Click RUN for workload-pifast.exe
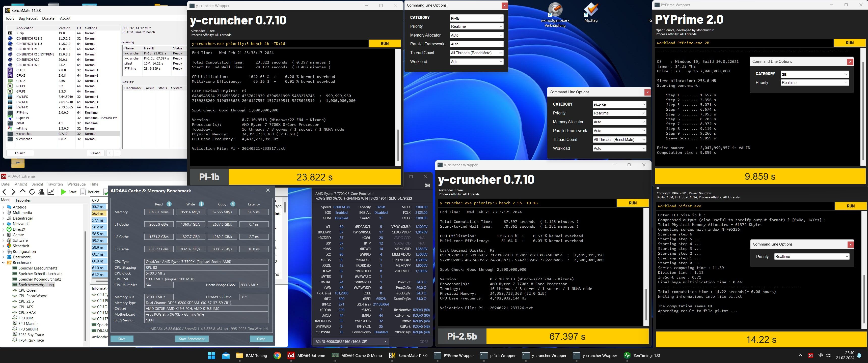The image size is (868, 363). pos(851,206)
